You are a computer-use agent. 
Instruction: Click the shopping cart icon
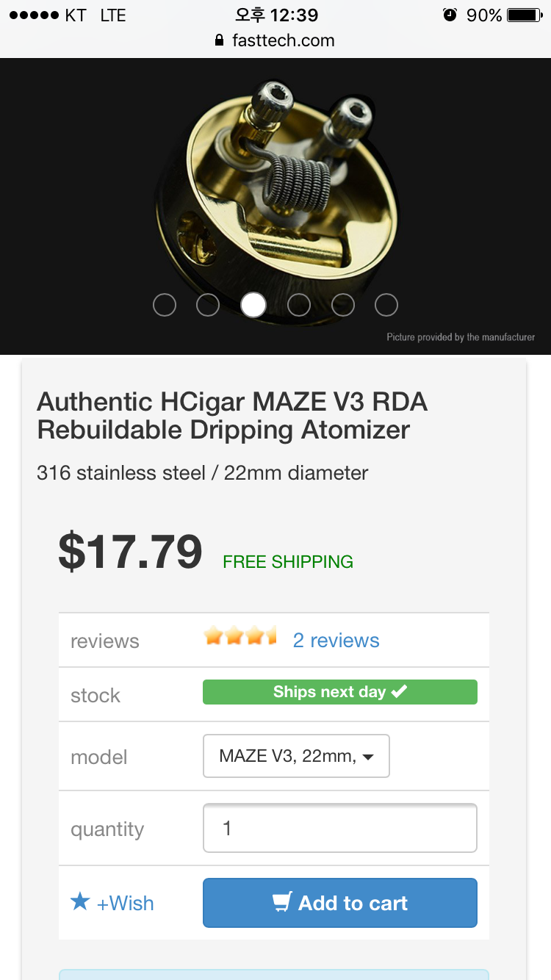click(282, 902)
